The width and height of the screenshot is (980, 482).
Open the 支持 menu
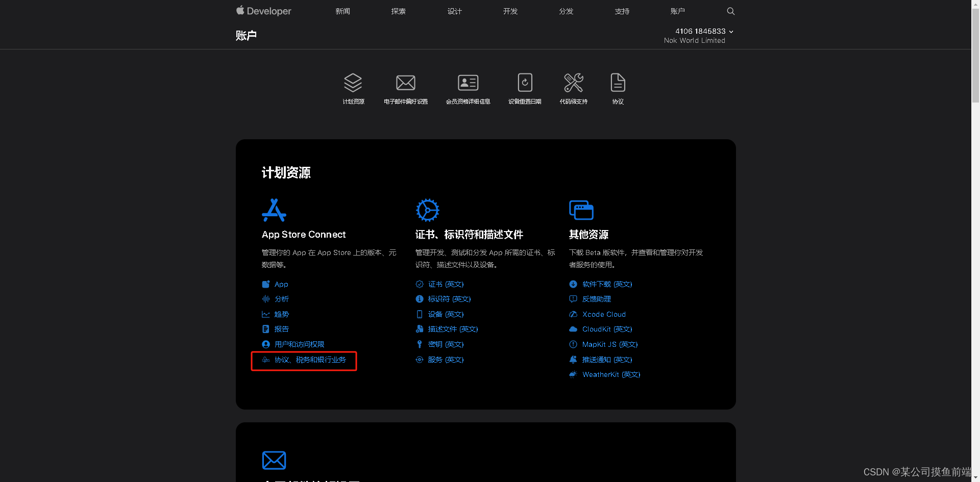[622, 11]
